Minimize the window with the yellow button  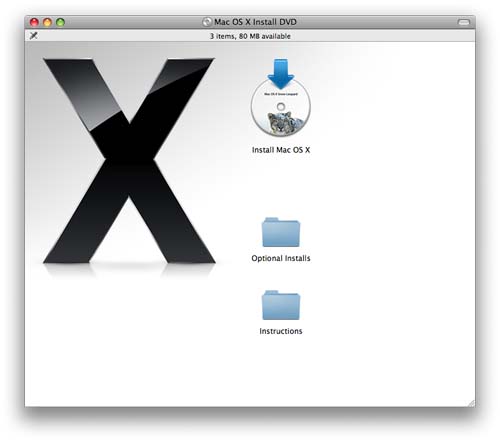point(47,22)
